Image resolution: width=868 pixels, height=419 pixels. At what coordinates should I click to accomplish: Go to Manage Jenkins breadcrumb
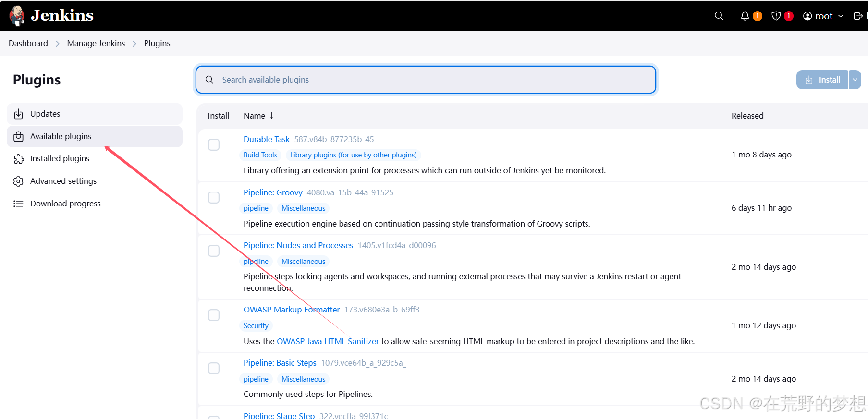[96, 43]
